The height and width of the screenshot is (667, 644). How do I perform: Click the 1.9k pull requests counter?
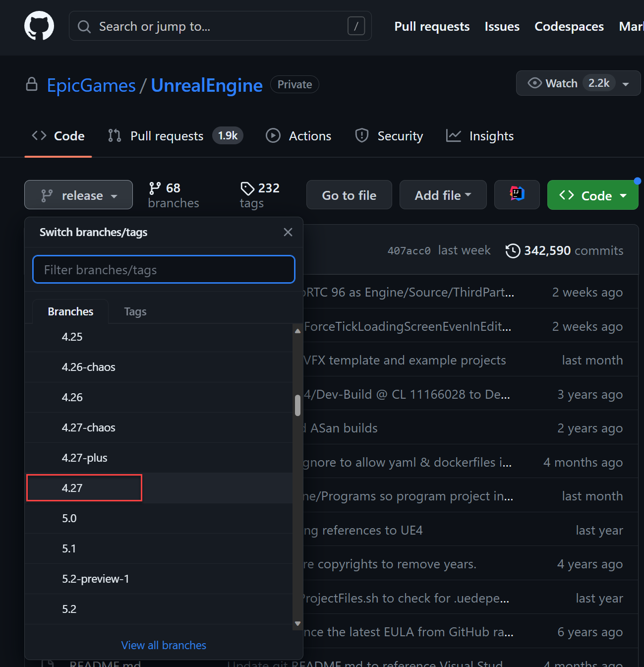[x=228, y=135]
